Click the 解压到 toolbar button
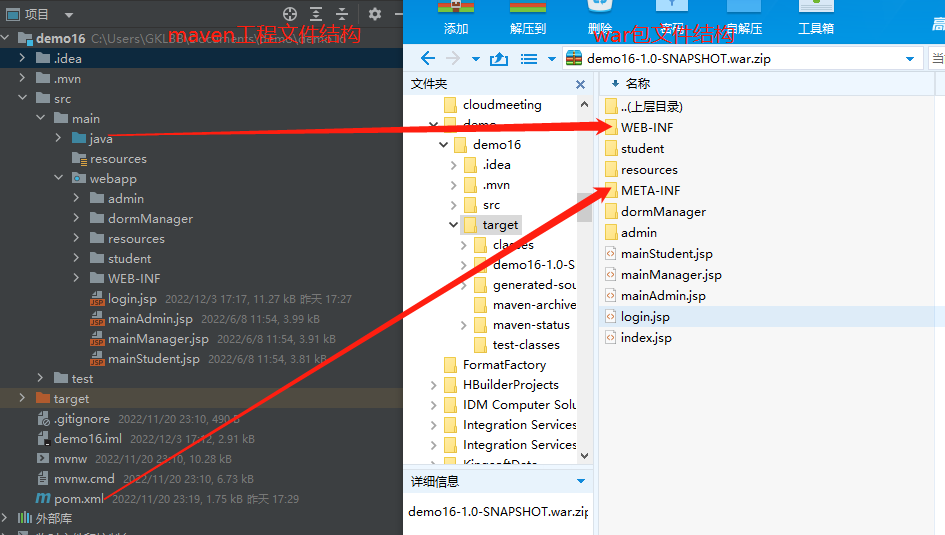The image size is (945, 535). coord(527,18)
